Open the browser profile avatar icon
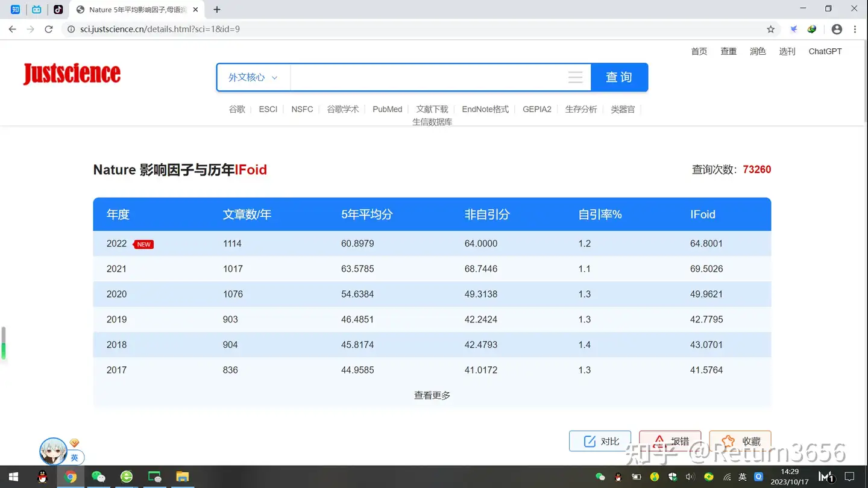The image size is (868, 488). (x=837, y=29)
